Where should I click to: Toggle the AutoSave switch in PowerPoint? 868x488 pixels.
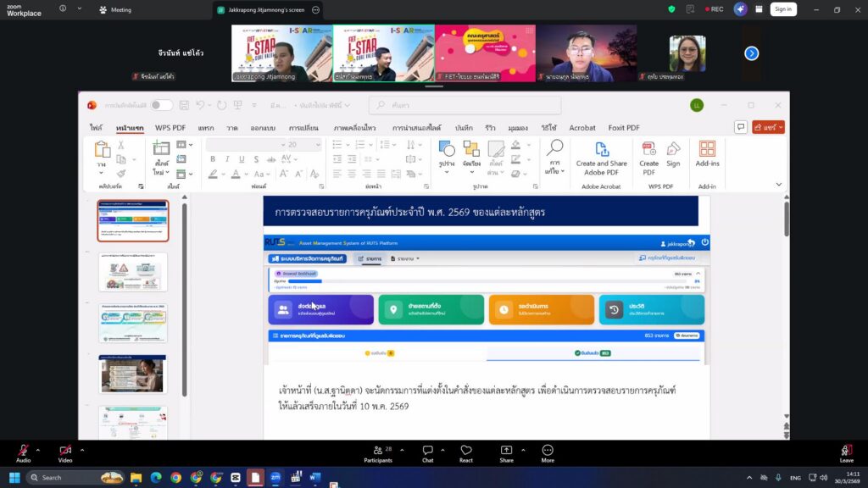point(161,105)
